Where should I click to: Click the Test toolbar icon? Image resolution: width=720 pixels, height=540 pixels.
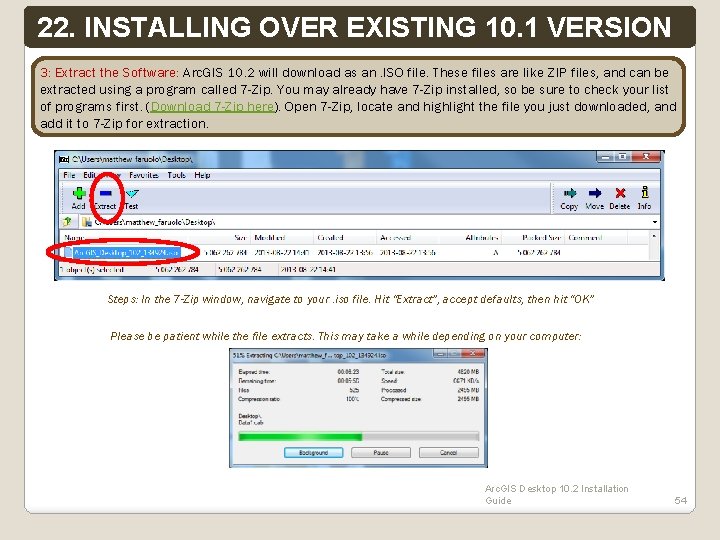tap(132, 193)
